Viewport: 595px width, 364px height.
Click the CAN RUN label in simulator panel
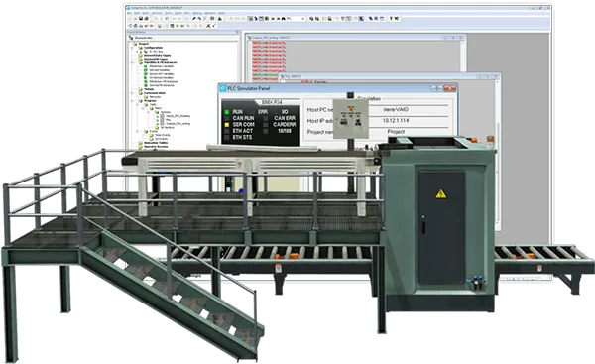point(243,118)
